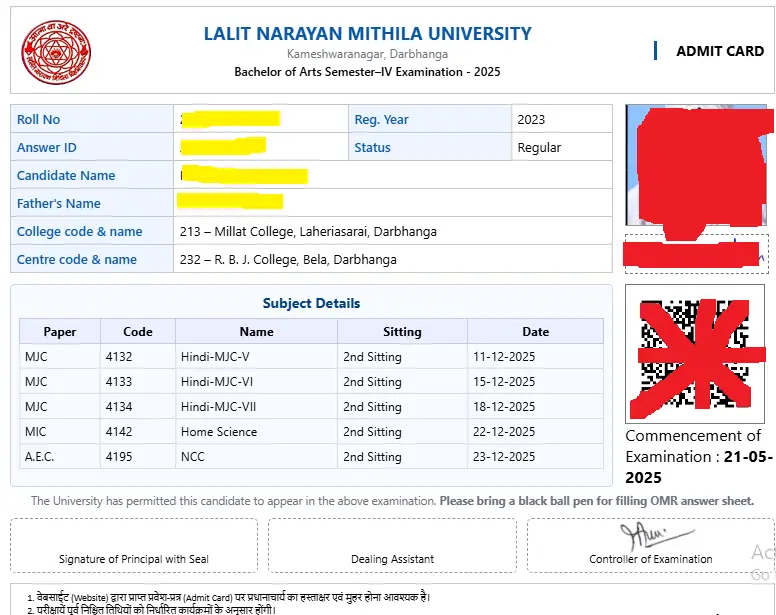The width and height of the screenshot is (776, 615).
Task: Click the Sitting column header
Action: tap(402, 331)
